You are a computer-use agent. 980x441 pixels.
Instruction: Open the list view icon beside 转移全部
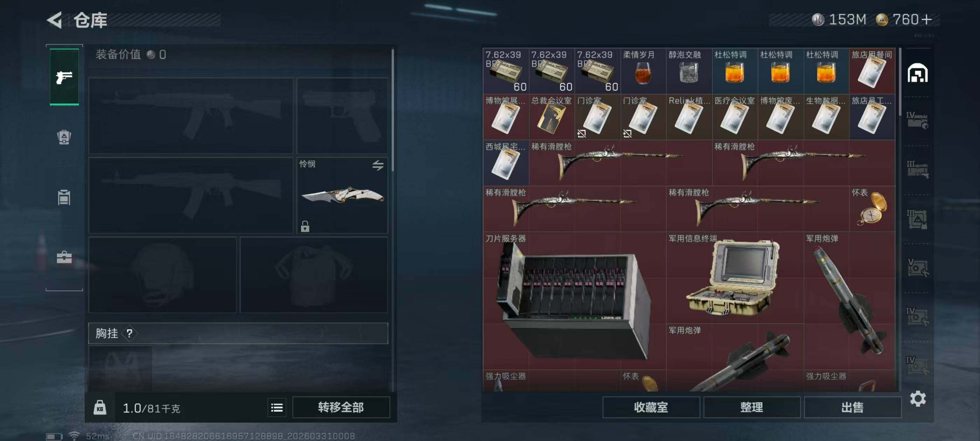click(x=276, y=407)
